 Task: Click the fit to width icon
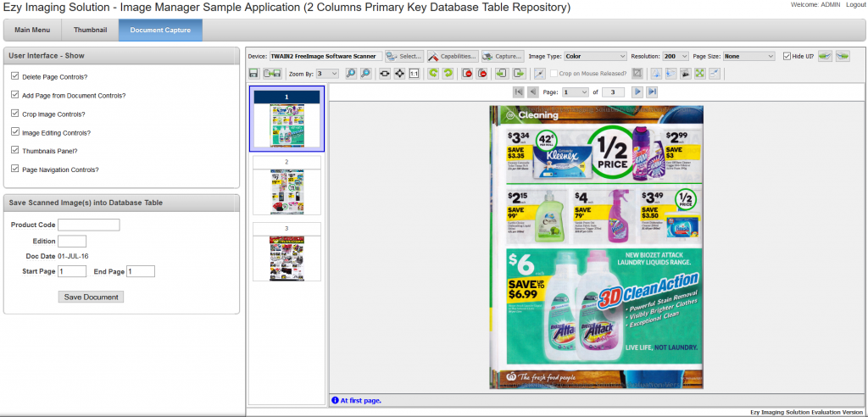(x=385, y=73)
